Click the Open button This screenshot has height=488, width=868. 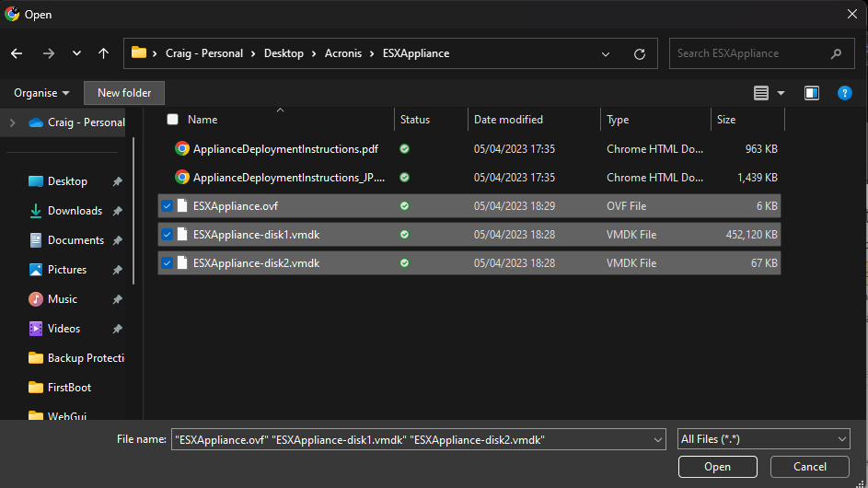(x=717, y=467)
